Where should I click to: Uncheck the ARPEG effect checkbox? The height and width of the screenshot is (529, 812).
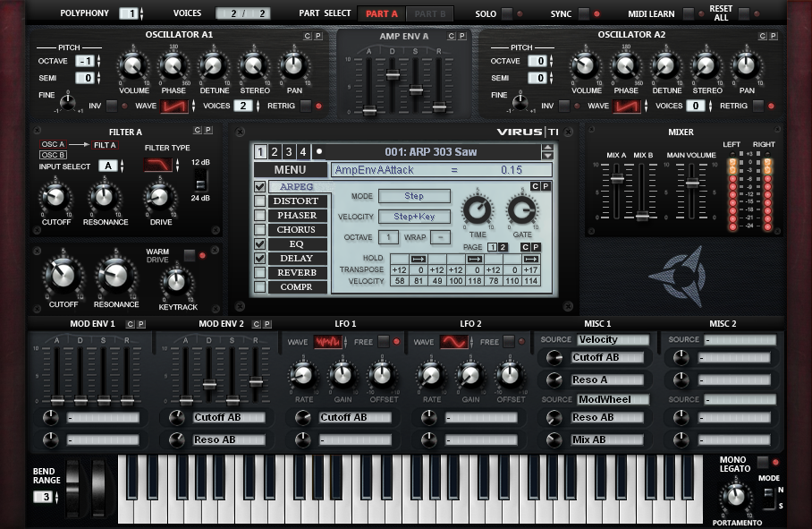pyautogui.click(x=260, y=186)
